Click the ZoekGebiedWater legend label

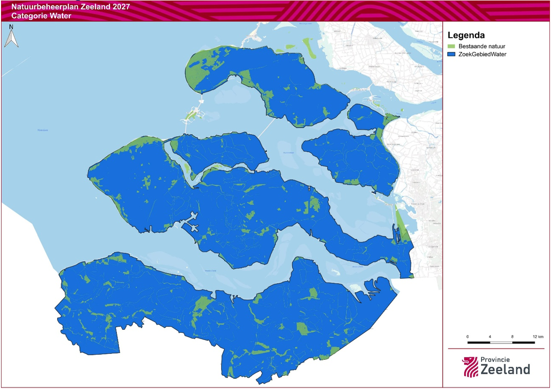coord(482,54)
